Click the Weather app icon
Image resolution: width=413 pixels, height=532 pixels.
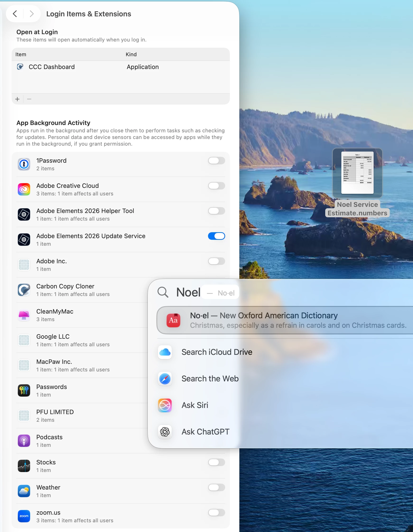(x=24, y=491)
